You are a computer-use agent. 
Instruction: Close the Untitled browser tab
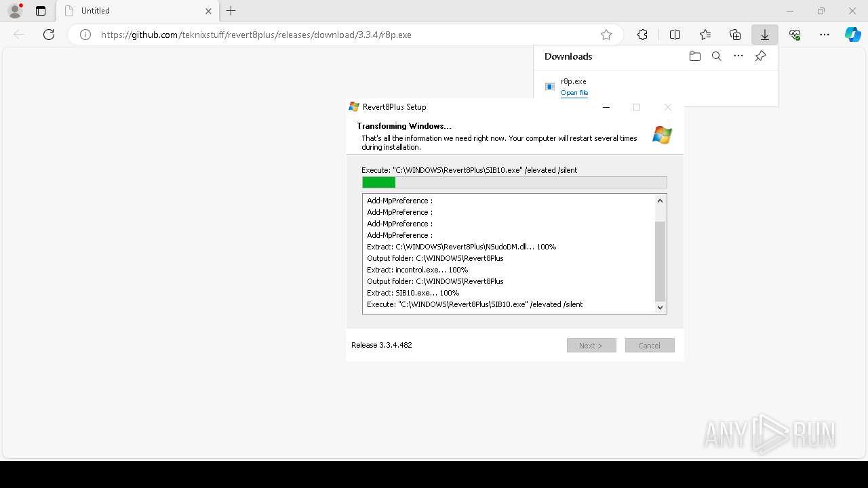click(208, 11)
